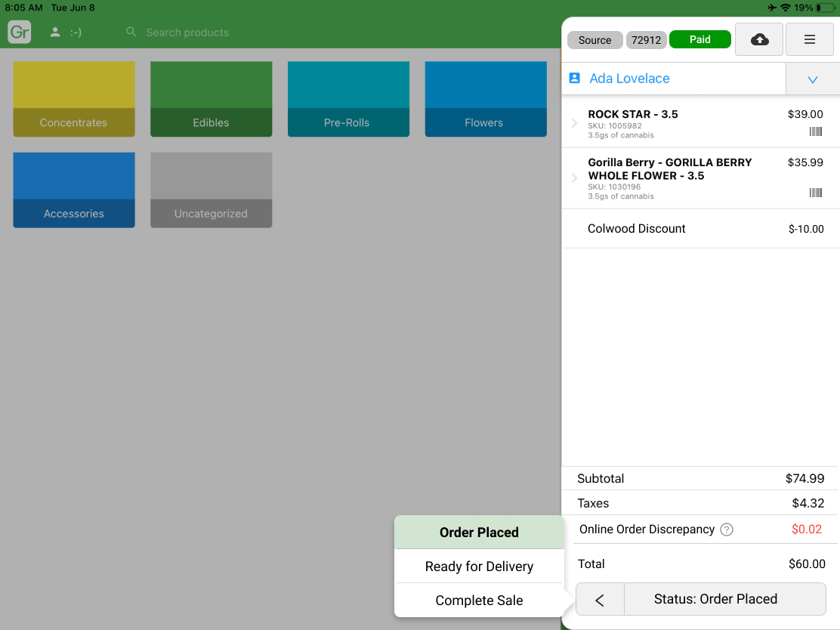Click the customer contact card icon
This screenshot has width=840, height=630.
coord(574,79)
